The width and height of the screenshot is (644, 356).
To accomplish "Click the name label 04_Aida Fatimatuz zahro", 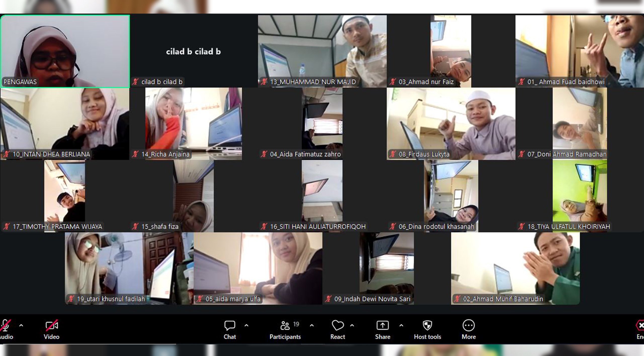I will pyautogui.click(x=305, y=154).
